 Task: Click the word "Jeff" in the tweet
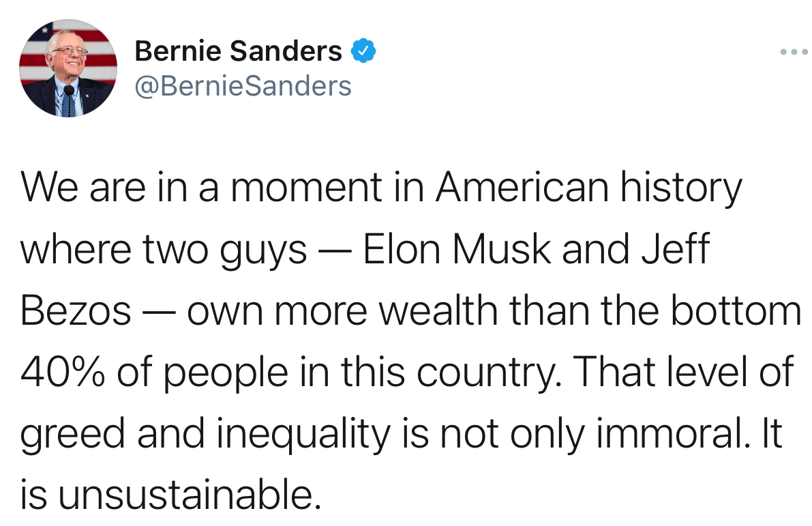(675, 250)
